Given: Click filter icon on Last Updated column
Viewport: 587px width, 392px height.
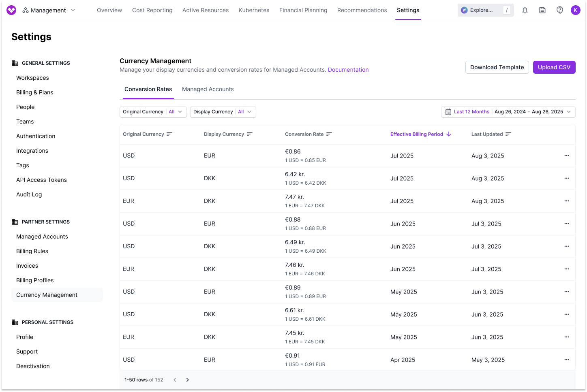Looking at the screenshot, I should (508, 134).
